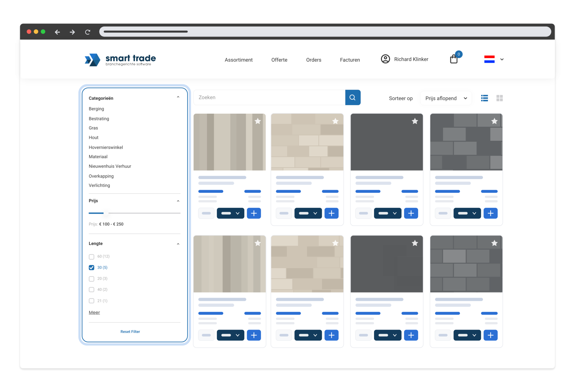Favorite the second product in the bottom row

pos(335,243)
